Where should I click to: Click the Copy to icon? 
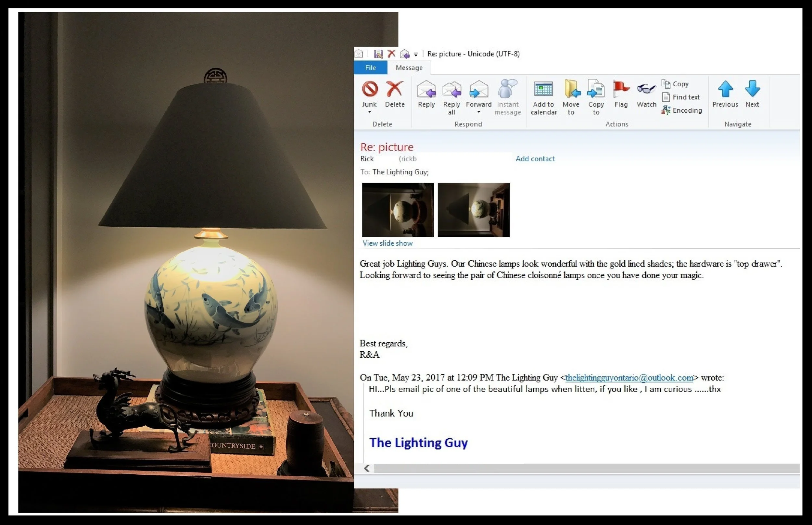pos(596,89)
